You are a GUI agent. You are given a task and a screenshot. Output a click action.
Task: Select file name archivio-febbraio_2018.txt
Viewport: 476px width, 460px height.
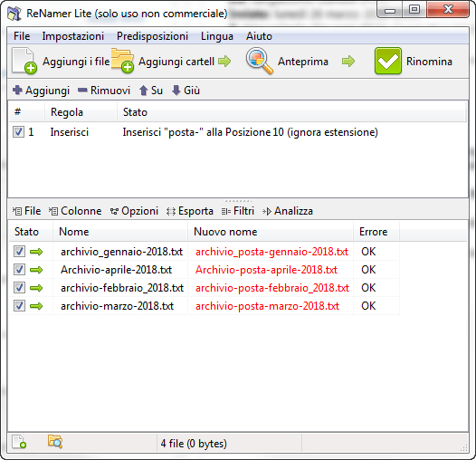122,288
